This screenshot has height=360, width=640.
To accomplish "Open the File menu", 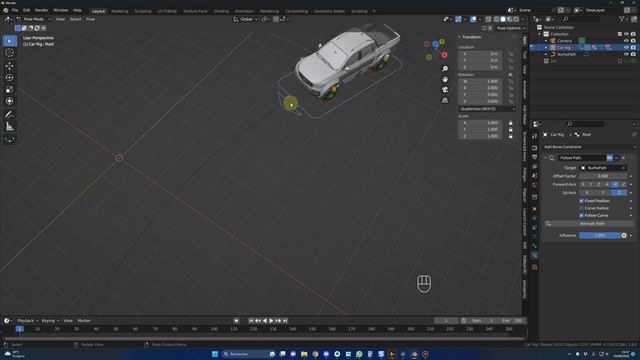I will (x=15, y=10).
